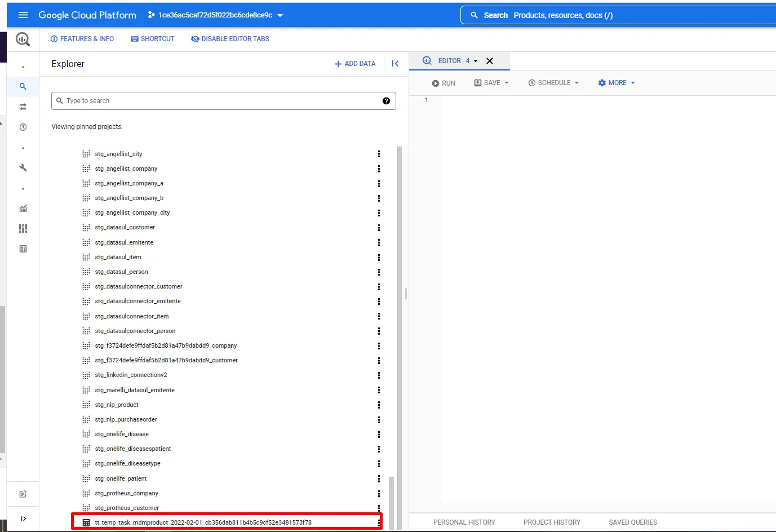Select table stg_onelife_disease
This screenshot has height=532, width=776.
122,434
